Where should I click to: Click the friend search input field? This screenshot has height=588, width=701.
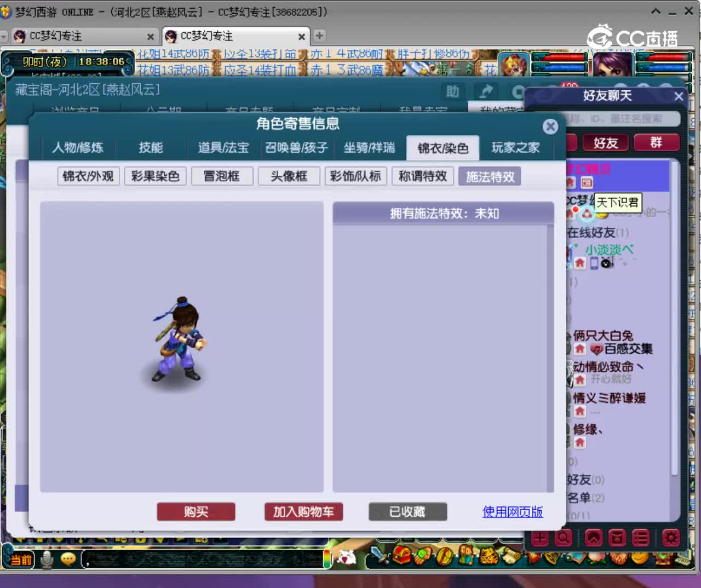[x=622, y=118]
